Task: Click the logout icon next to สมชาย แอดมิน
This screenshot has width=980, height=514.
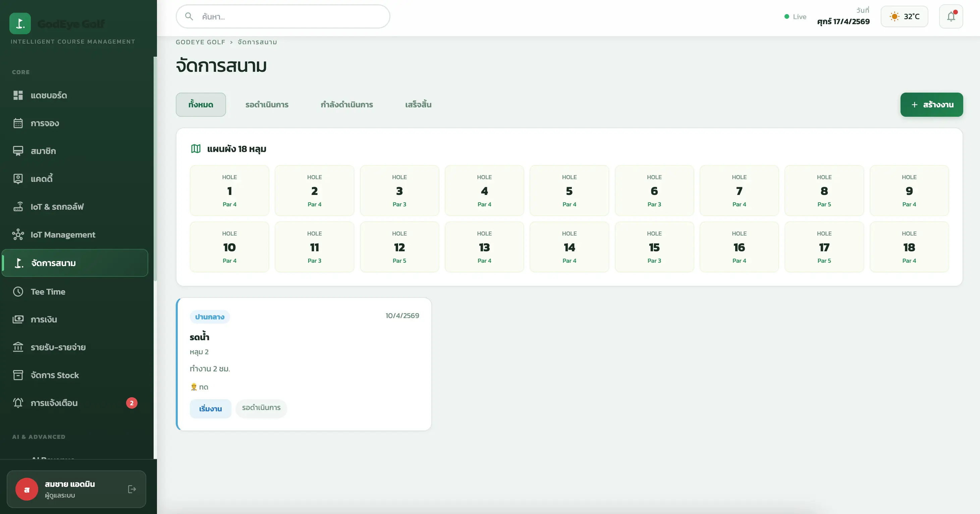Action: pos(131,489)
